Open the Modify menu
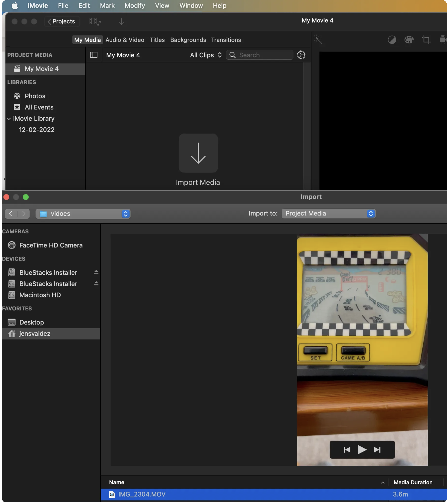The height and width of the screenshot is (502, 448). 135,5
